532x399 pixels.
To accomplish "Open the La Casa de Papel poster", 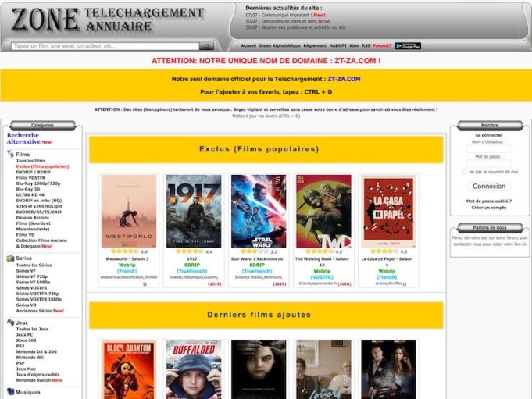I will (388, 211).
